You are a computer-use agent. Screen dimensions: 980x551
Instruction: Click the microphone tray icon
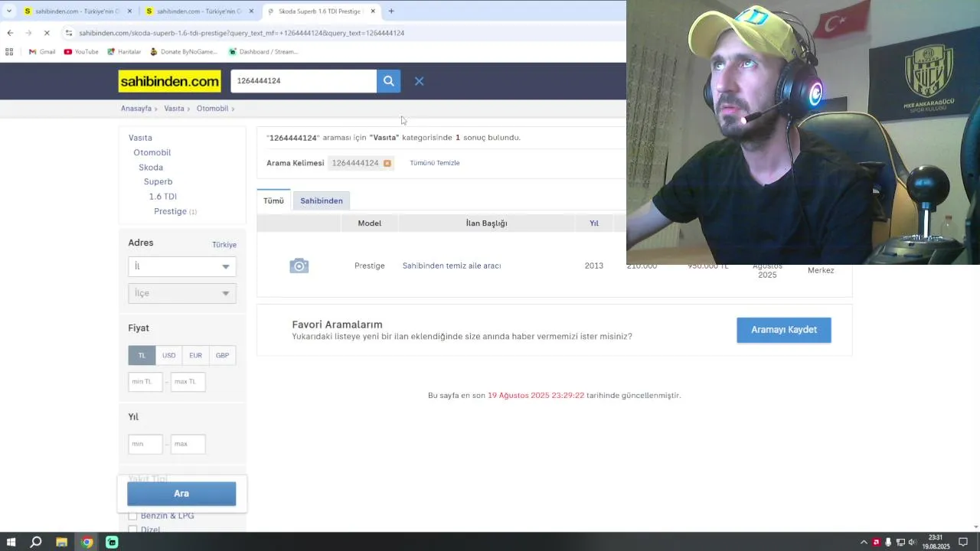coord(888,542)
